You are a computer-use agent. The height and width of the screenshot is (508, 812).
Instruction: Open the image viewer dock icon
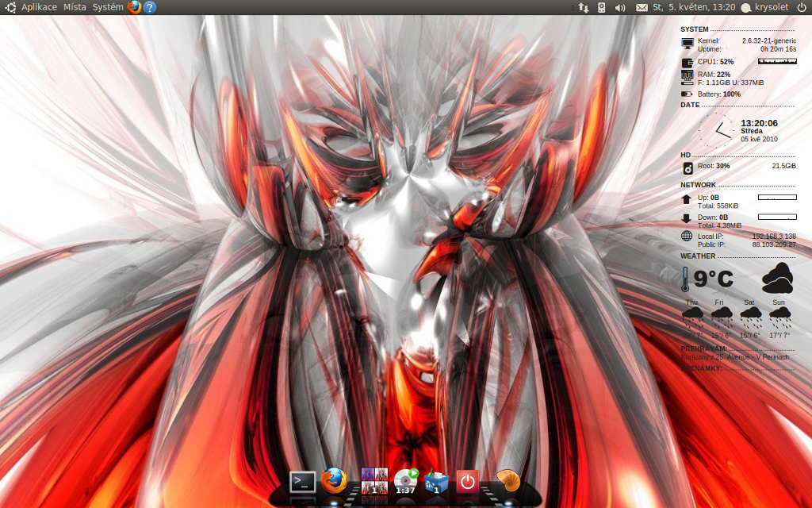pos(374,480)
